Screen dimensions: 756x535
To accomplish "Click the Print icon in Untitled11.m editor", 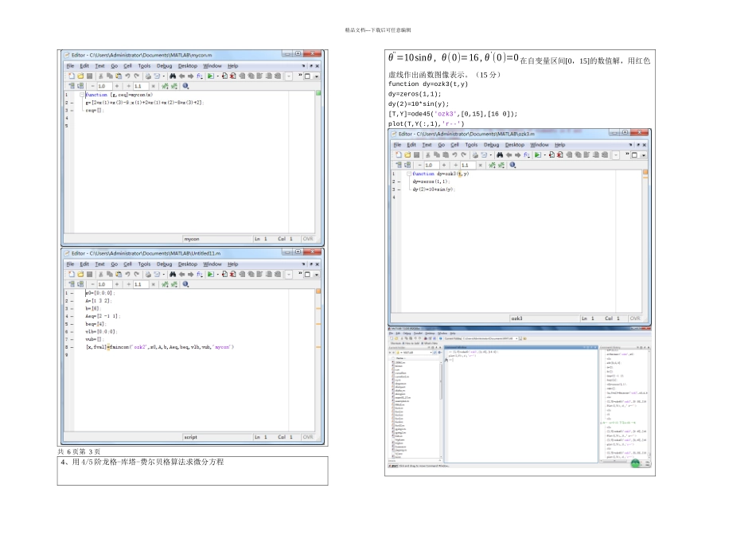I will (146, 274).
